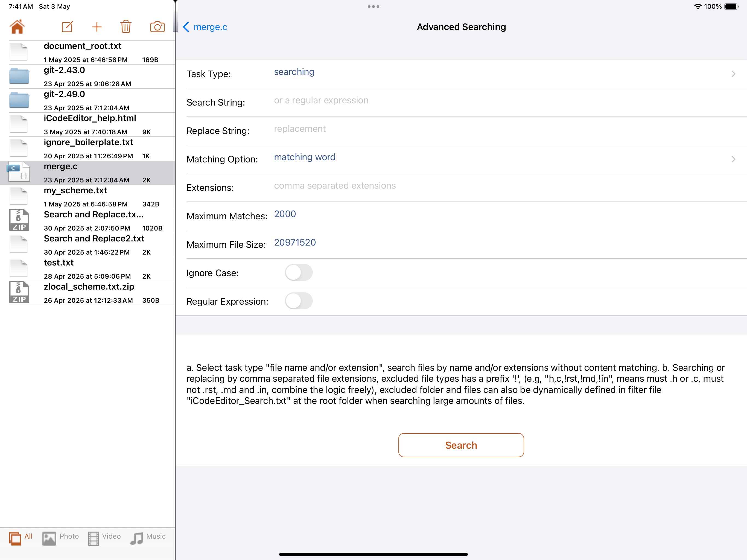Viewport: 747px width, 560px height.
Task: Expand Matching Option chevron
Action: pyautogui.click(x=733, y=159)
